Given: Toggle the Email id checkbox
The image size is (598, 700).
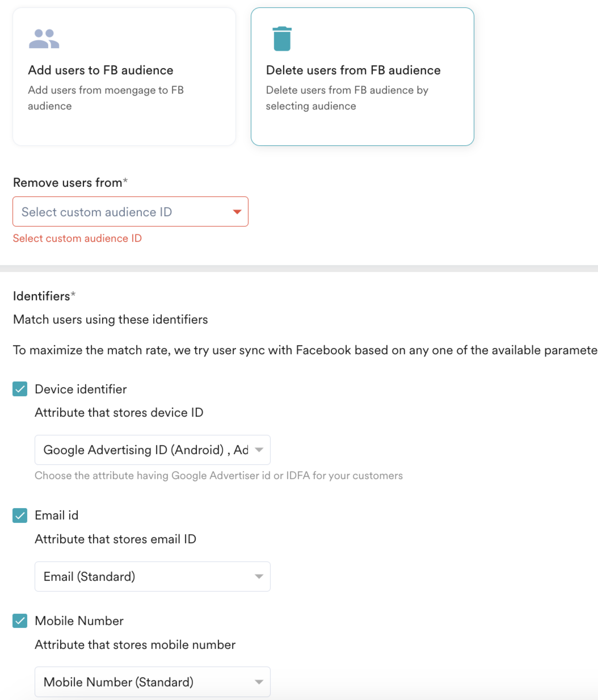Looking at the screenshot, I should (x=20, y=516).
